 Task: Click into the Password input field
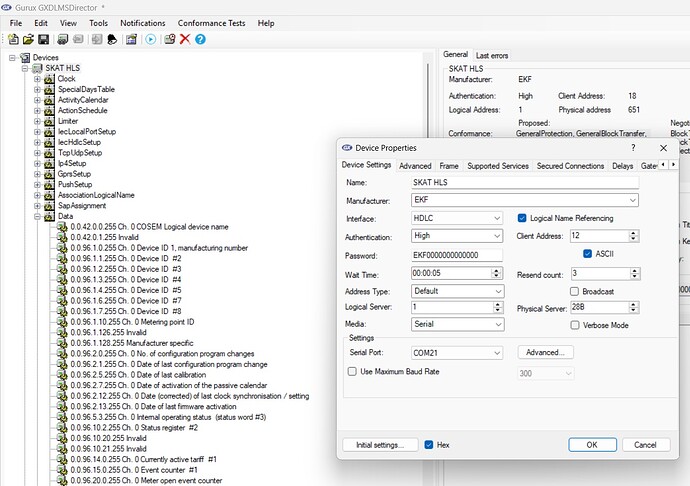457,254
